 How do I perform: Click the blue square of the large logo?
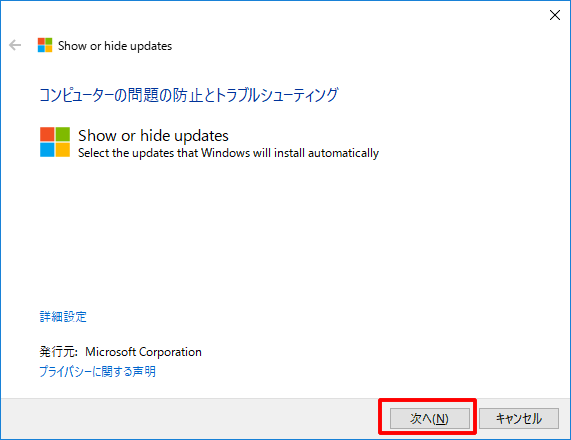click(x=47, y=150)
